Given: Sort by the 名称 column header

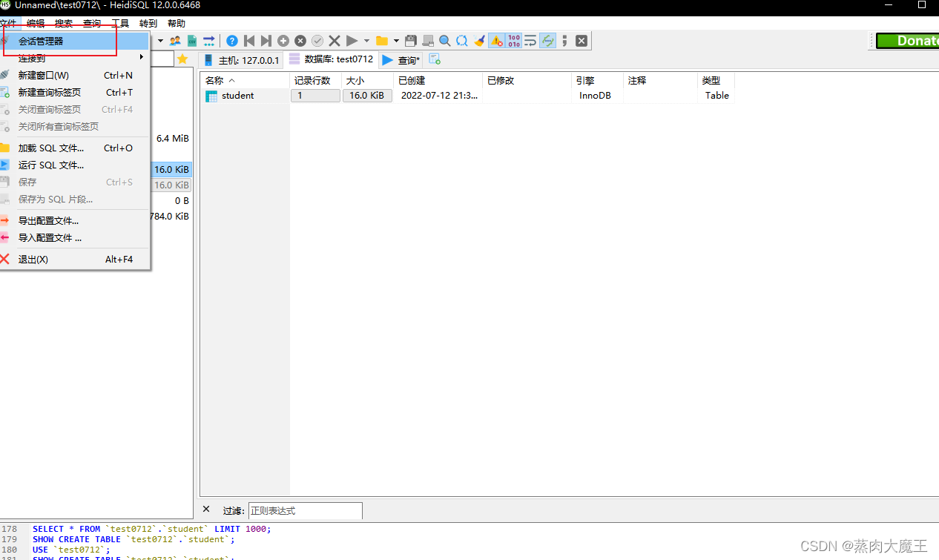Looking at the screenshot, I should click(x=245, y=80).
